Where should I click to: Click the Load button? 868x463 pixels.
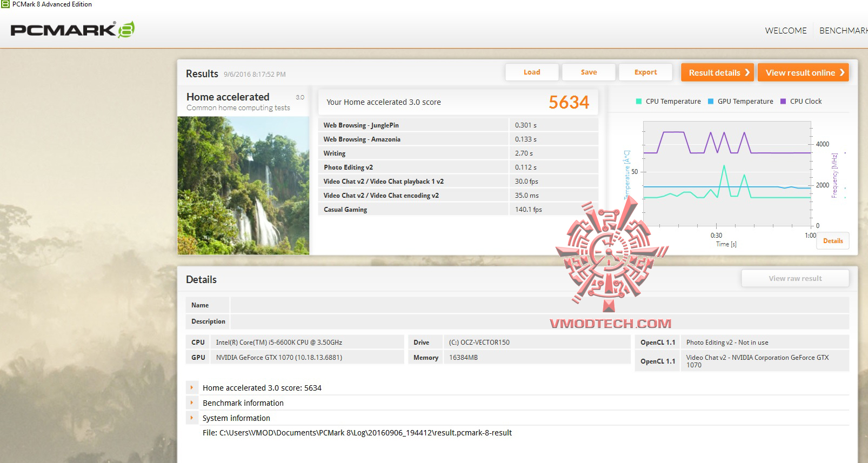[532, 72]
